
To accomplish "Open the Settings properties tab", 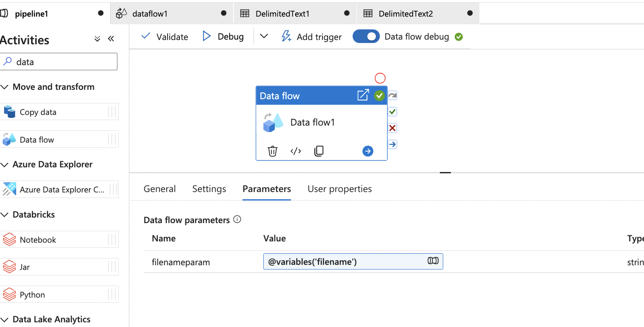I will (209, 189).
